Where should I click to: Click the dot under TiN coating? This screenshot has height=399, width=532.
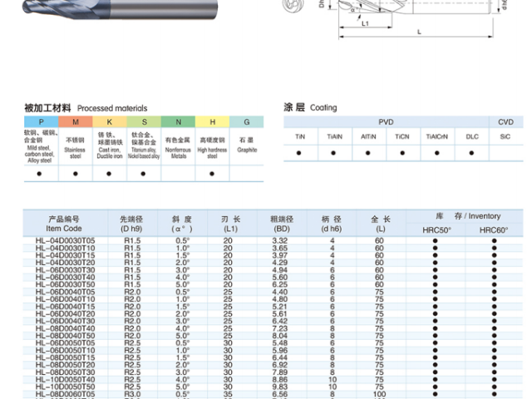coord(300,153)
